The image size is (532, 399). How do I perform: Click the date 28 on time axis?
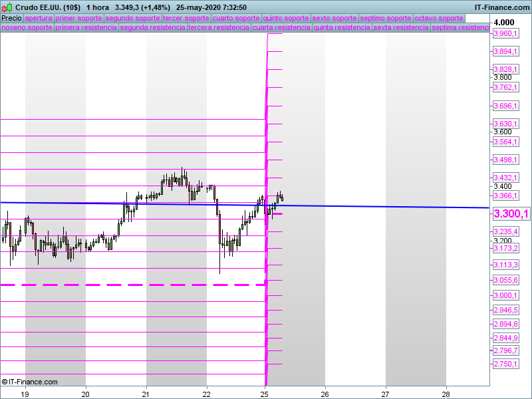click(446, 394)
